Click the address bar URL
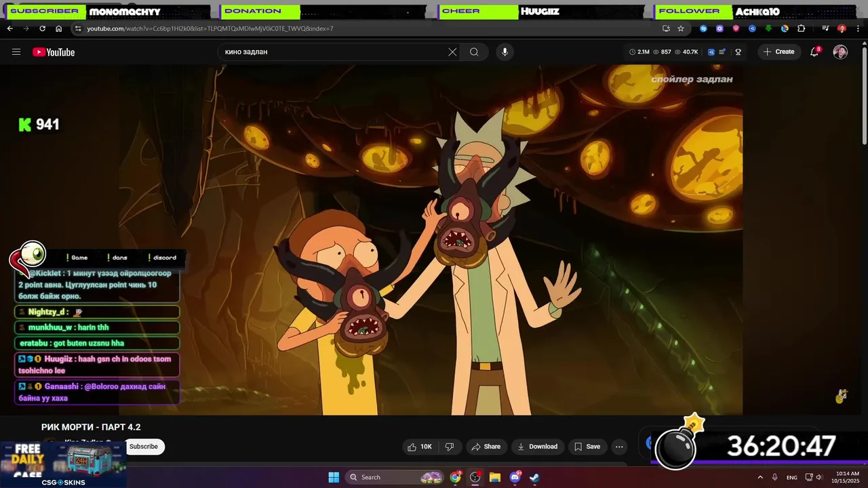This screenshot has height=488, width=868. coord(210,28)
